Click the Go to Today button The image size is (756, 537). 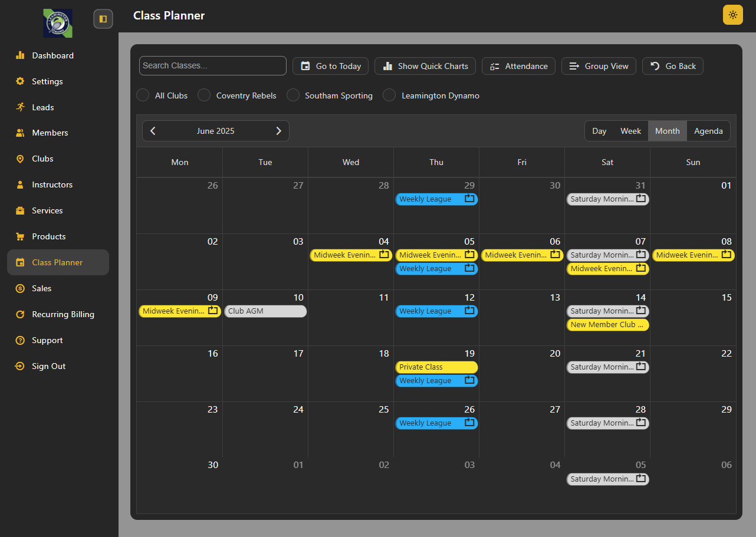[x=330, y=66]
